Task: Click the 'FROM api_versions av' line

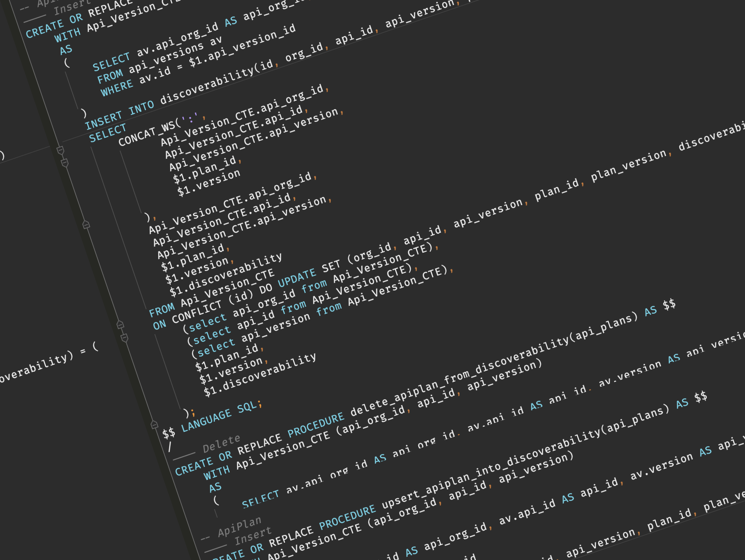Action: [x=160, y=60]
